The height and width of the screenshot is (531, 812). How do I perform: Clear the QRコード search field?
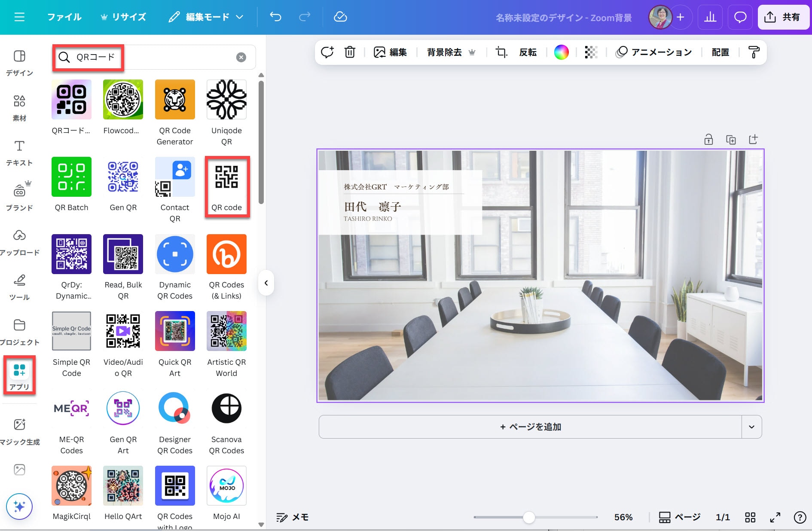pos(241,57)
